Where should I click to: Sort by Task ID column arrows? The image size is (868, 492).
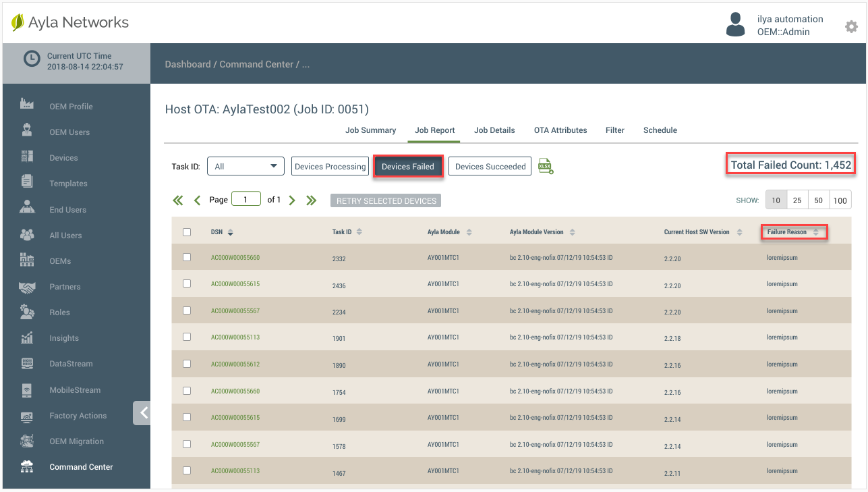[x=359, y=232]
